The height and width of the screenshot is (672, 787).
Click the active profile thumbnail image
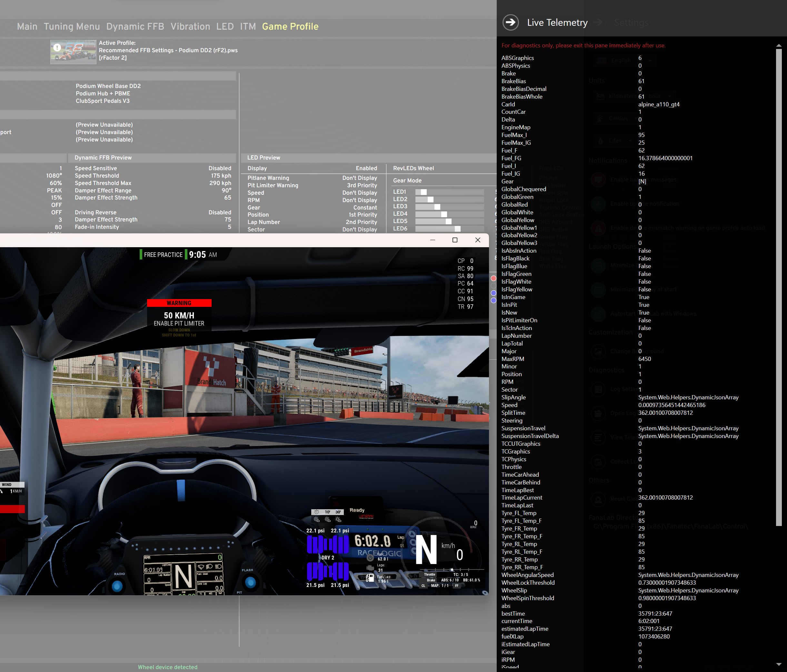(73, 52)
